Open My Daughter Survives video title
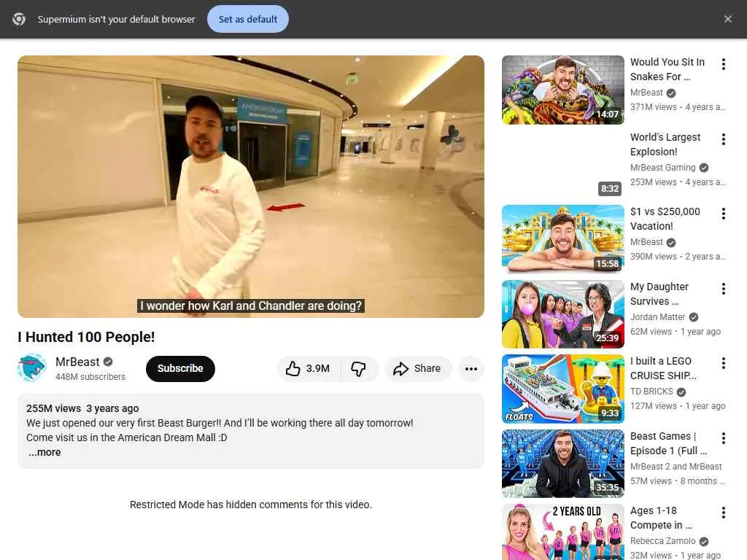This screenshot has width=747, height=560. pyautogui.click(x=659, y=294)
